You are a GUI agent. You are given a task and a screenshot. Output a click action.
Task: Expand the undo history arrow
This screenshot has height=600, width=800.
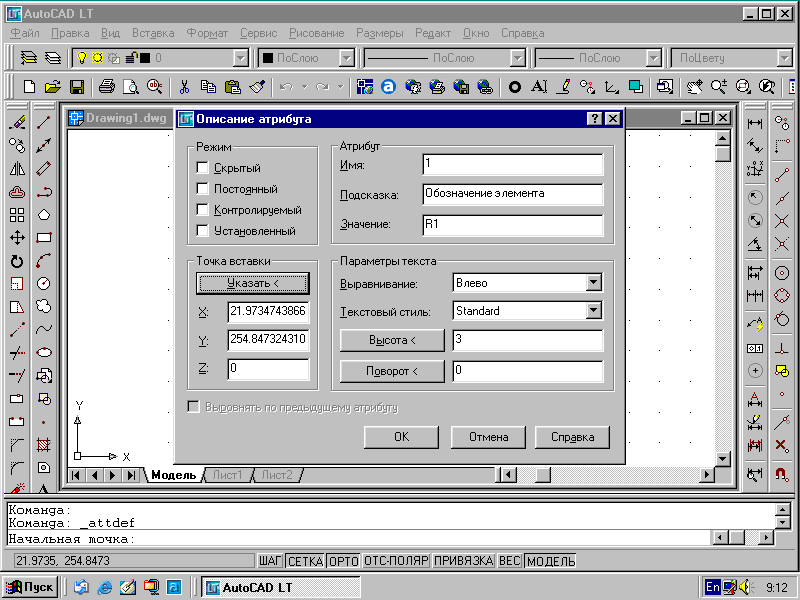point(305,87)
